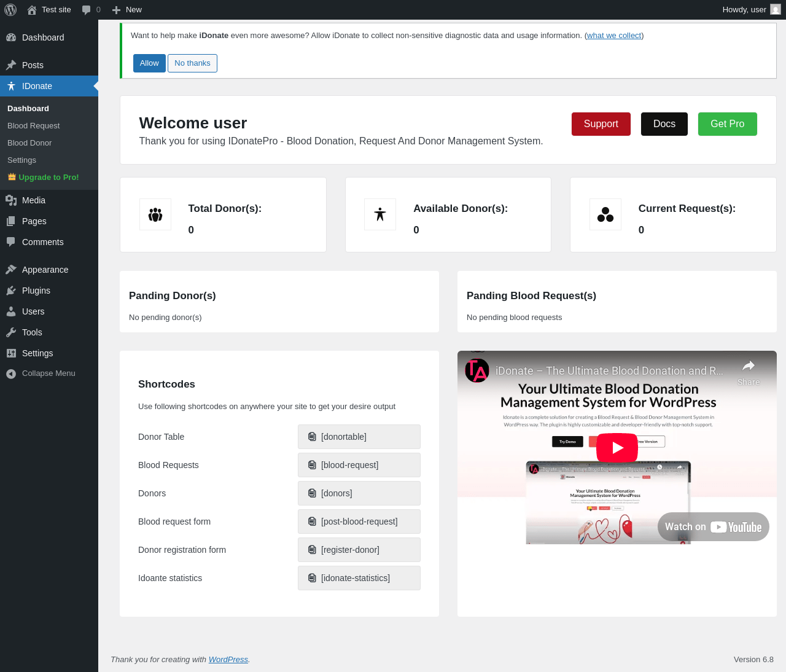This screenshot has width=786, height=672.
Task: Click the 'Donor registration form' label
Action: coord(182,550)
